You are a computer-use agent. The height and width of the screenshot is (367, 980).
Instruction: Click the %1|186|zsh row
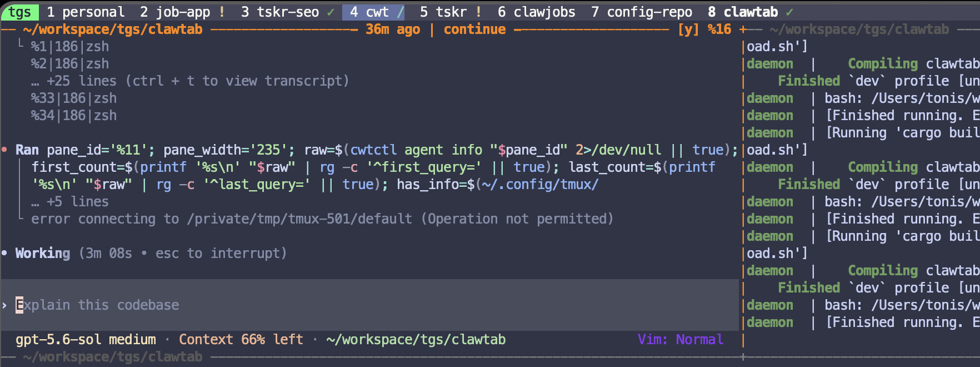coord(70,46)
